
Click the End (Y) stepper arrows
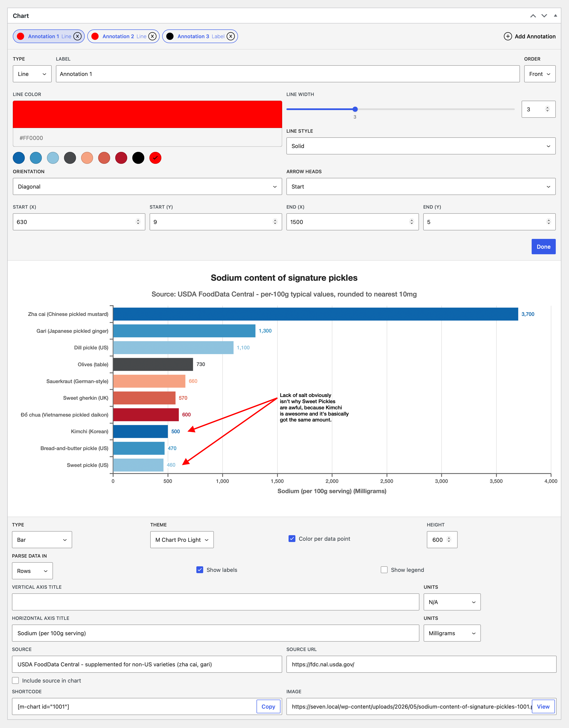coord(549,222)
